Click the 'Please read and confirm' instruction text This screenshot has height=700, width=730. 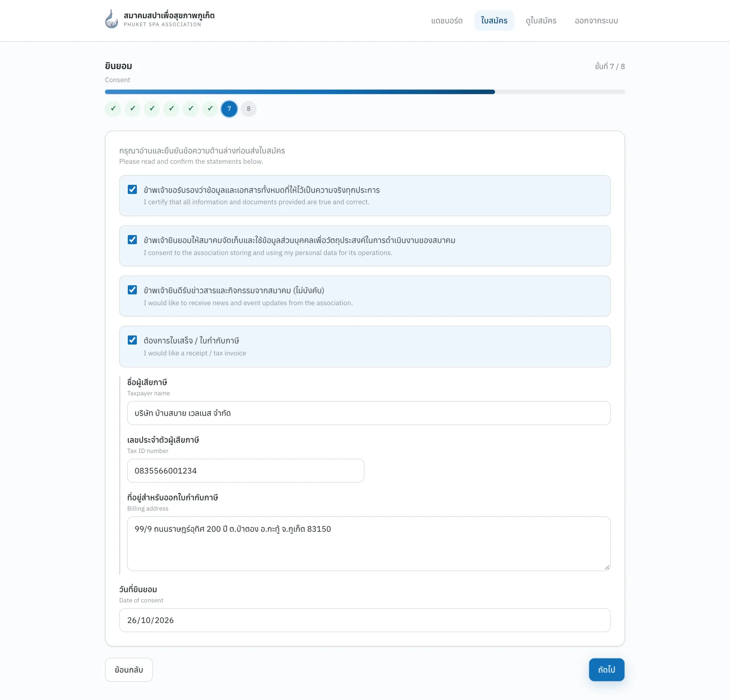[x=191, y=162]
